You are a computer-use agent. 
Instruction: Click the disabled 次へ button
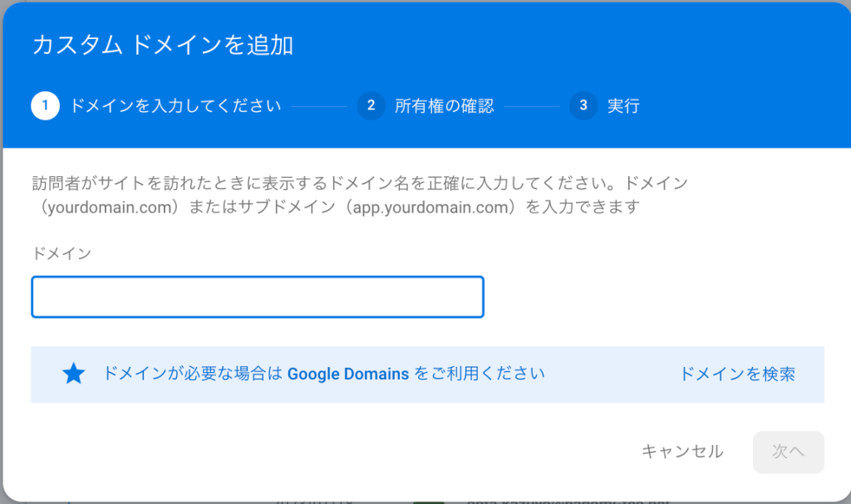click(788, 452)
